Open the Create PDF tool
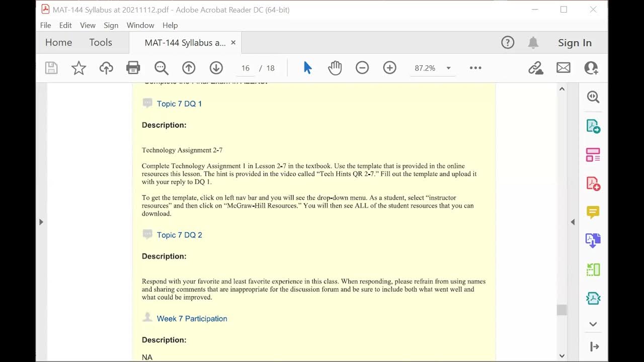The height and width of the screenshot is (362, 644). 593,184
